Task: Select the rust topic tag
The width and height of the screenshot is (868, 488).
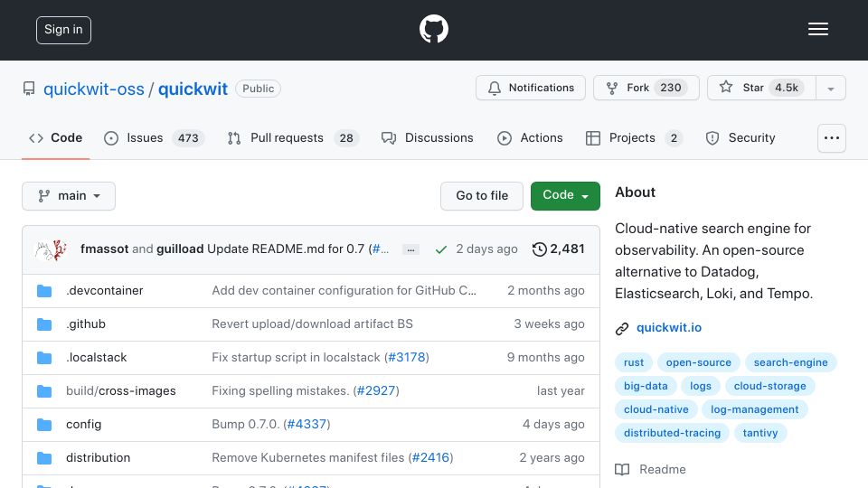Action: (633, 362)
